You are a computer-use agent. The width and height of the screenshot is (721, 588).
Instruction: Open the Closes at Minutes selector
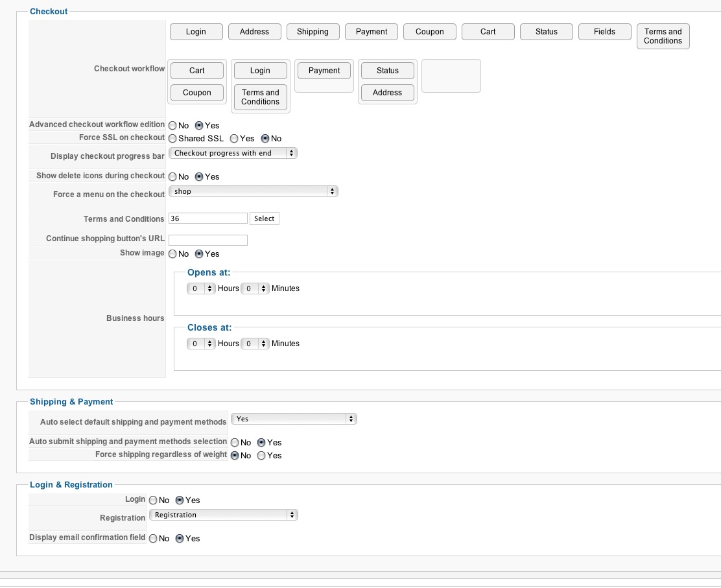coord(255,344)
